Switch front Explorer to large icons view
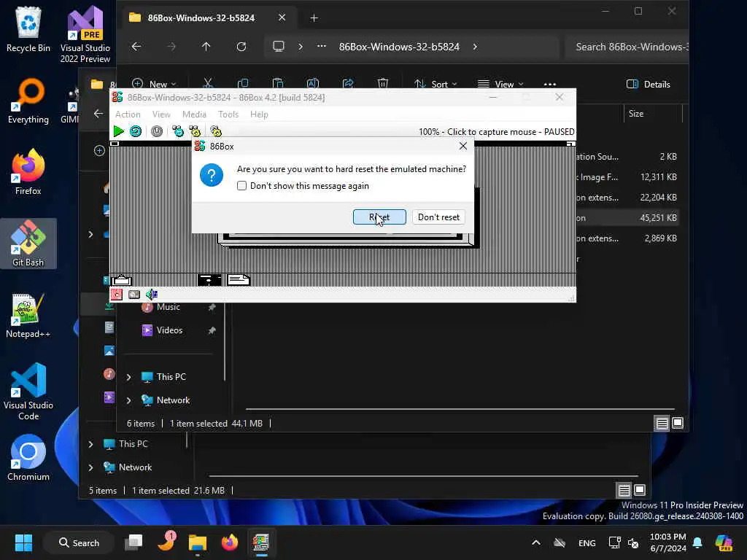This screenshot has width=747, height=560. (x=678, y=423)
